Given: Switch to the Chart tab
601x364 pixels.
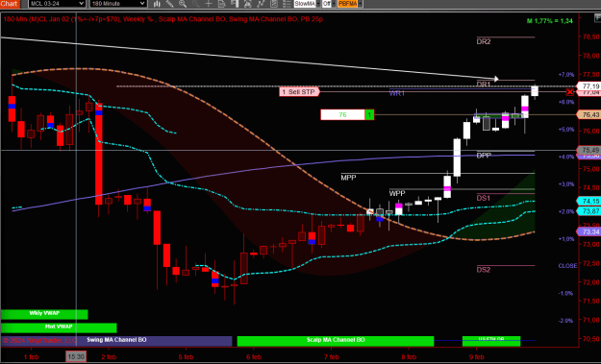Looking at the screenshot, I should [10, 4].
